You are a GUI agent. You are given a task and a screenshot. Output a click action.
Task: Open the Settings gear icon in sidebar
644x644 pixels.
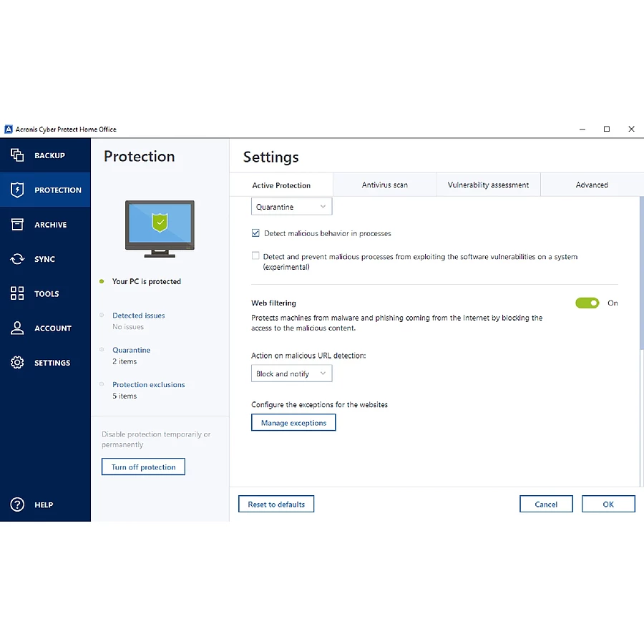point(17,362)
